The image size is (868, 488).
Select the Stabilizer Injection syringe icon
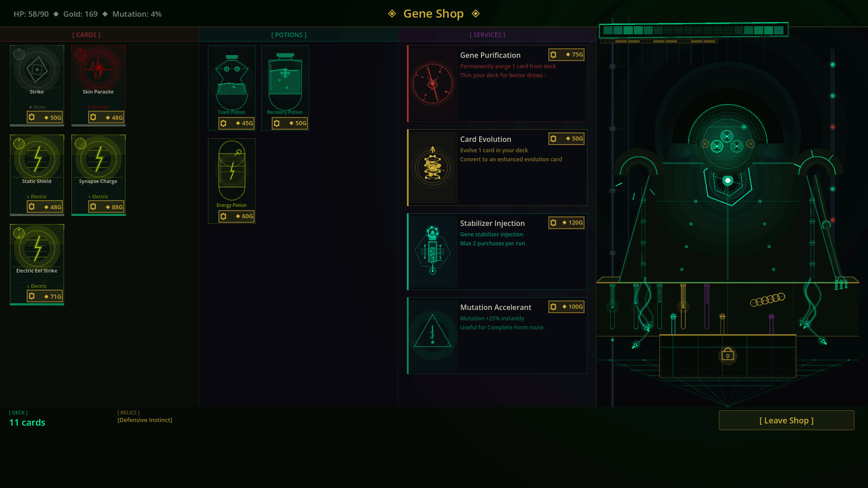click(x=433, y=251)
